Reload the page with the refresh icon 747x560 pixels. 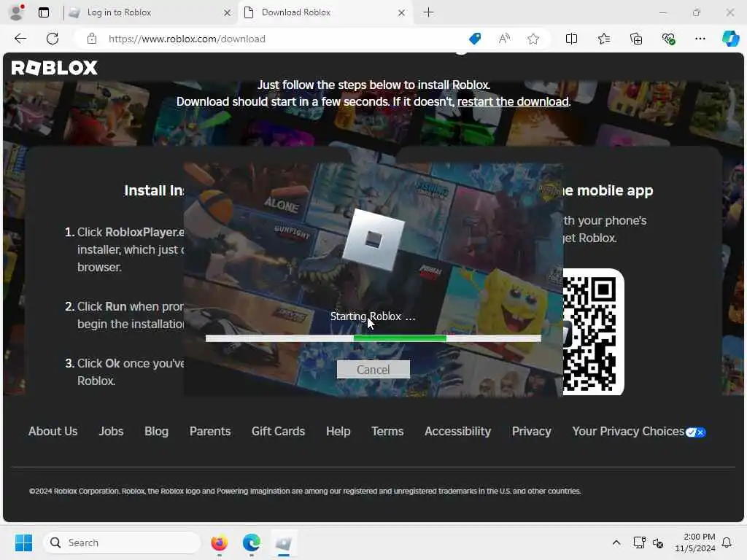(53, 39)
